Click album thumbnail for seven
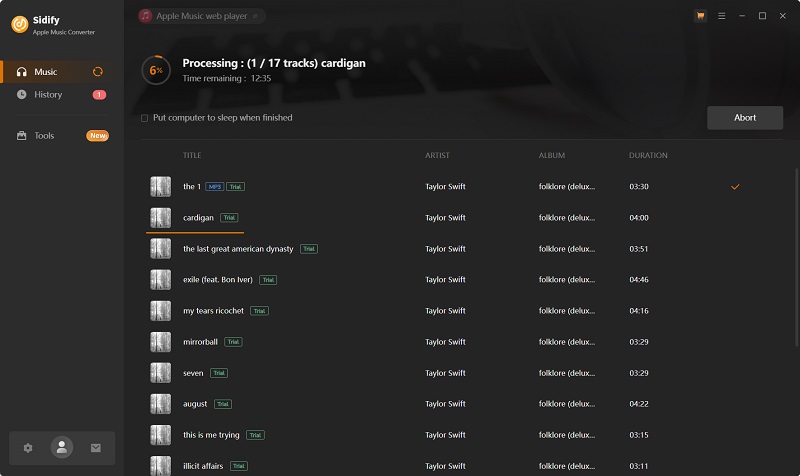The width and height of the screenshot is (800, 476). click(161, 373)
